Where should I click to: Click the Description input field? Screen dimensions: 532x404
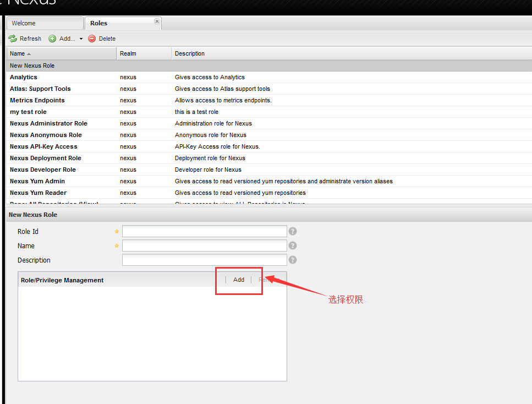pos(205,260)
